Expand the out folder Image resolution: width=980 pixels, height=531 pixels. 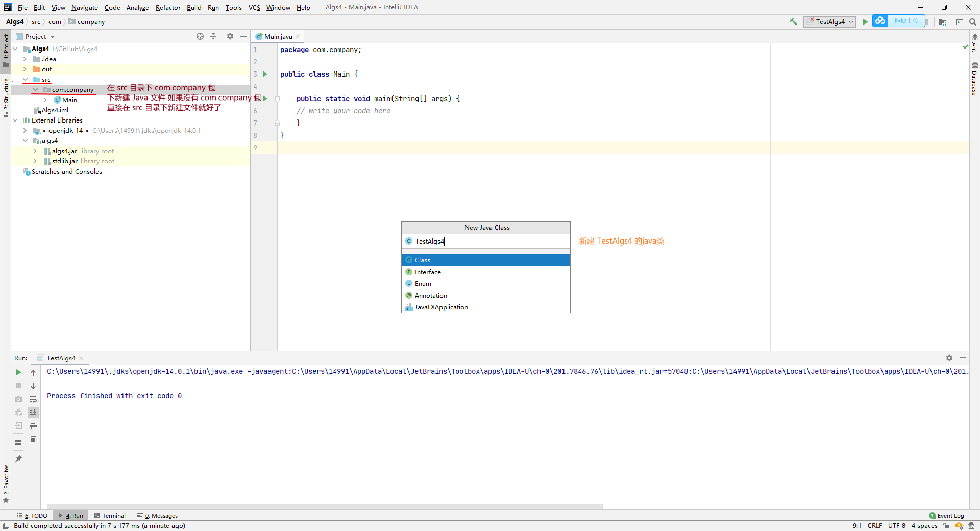coord(25,69)
